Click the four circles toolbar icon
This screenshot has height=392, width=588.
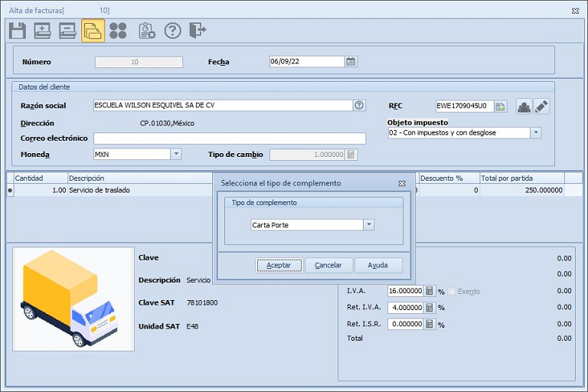118,31
